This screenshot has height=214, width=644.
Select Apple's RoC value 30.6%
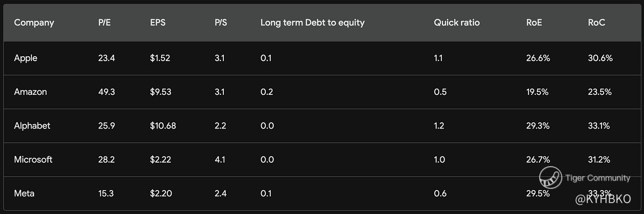pos(600,58)
